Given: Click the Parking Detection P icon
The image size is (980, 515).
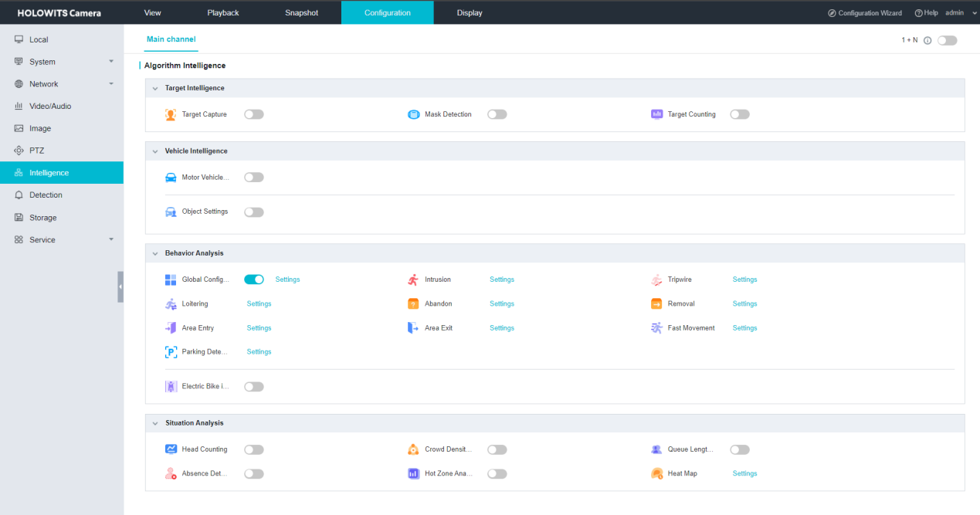Looking at the screenshot, I should tap(171, 352).
